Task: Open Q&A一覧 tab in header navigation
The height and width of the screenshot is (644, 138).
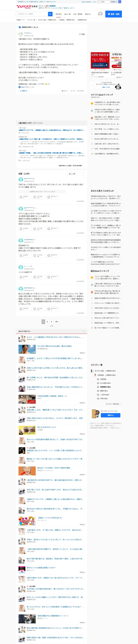Action: (67, 14)
